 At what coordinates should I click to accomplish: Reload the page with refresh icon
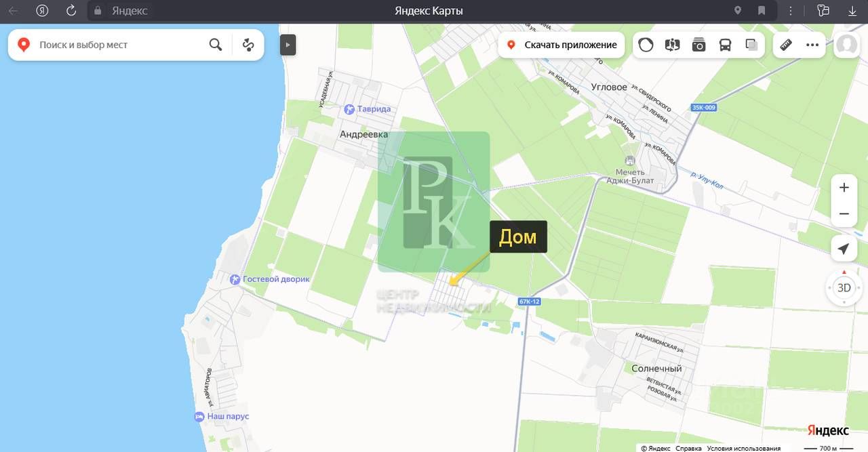[71, 11]
